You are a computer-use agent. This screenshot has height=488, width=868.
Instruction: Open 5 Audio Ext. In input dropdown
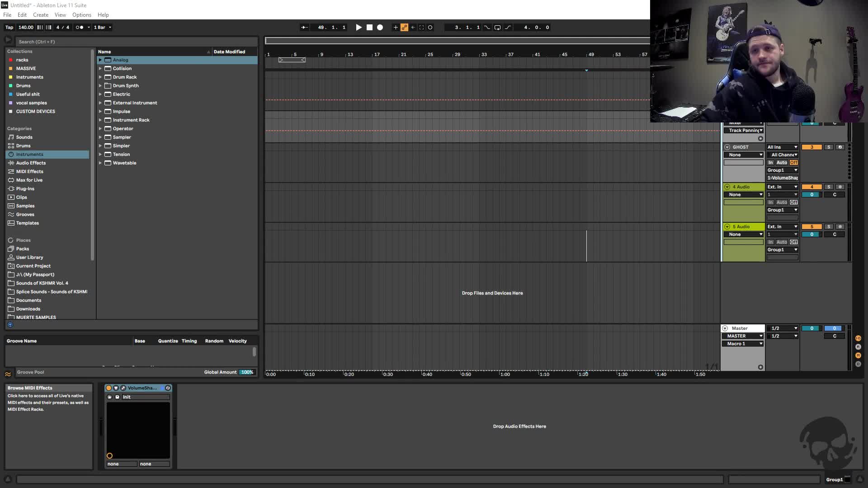(x=782, y=226)
